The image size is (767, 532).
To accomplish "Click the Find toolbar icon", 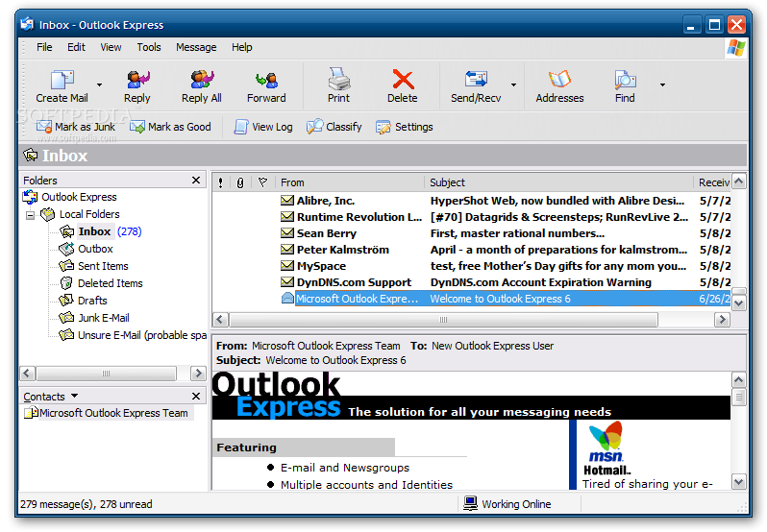I will click(625, 80).
